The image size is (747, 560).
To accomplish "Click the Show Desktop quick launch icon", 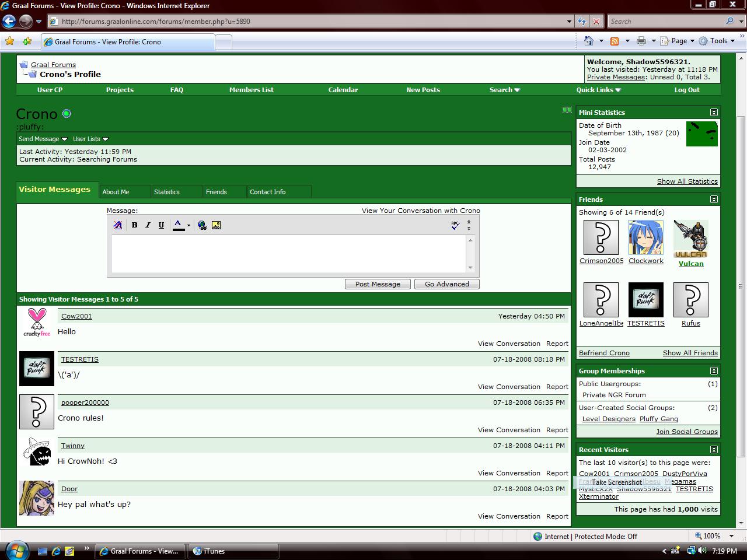I will click(43, 551).
